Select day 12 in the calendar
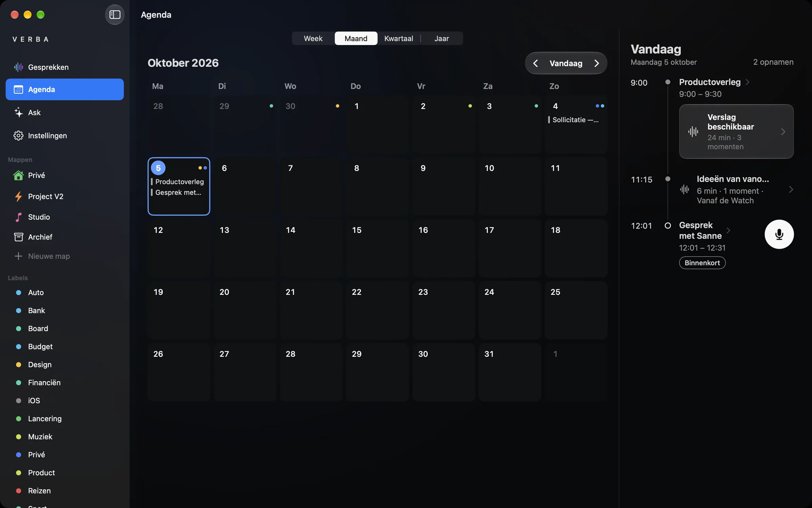The height and width of the screenshot is (508, 812). click(x=179, y=248)
